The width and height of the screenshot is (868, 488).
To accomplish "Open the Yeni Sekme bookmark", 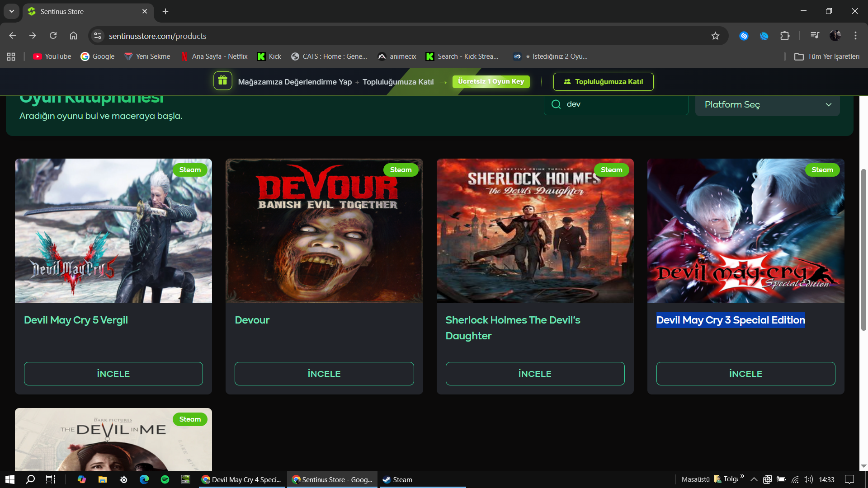I will point(147,56).
